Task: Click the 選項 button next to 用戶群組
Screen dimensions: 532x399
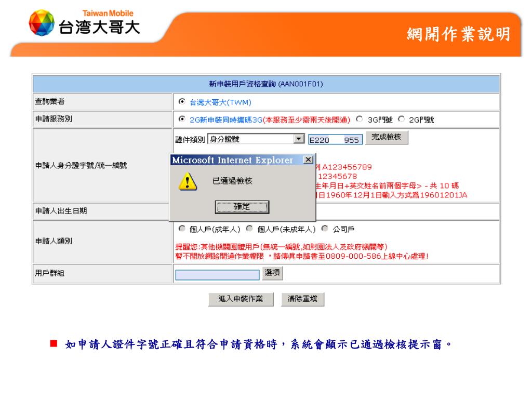Action: pyautogui.click(x=272, y=273)
